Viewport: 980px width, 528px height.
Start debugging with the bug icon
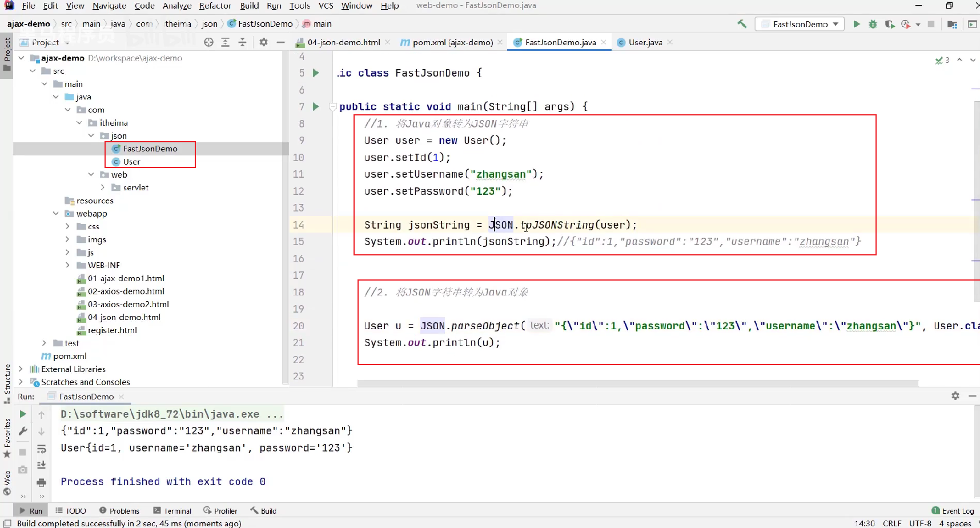[873, 24]
